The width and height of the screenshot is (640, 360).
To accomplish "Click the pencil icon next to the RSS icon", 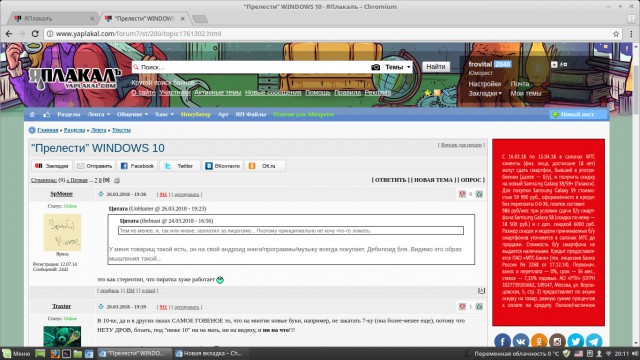I will pos(446,93).
